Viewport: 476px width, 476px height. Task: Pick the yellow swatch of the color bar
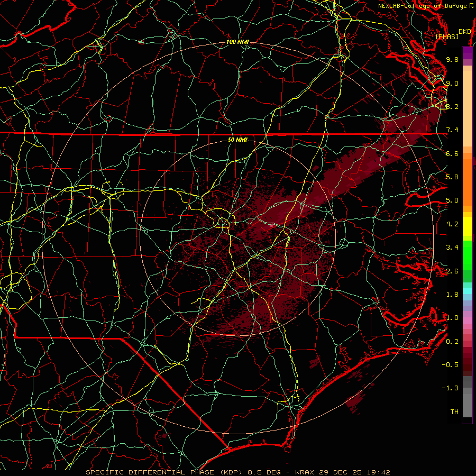(468, 226)
